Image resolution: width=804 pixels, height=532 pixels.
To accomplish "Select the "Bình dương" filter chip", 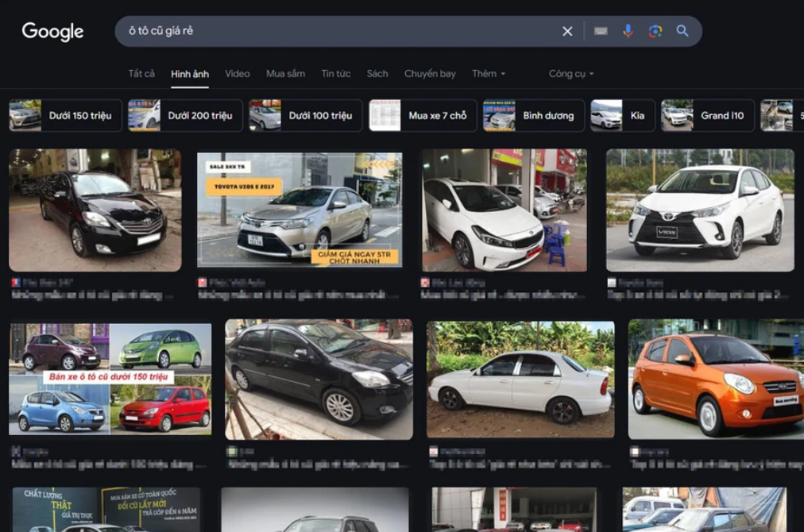I will (534, 115).
